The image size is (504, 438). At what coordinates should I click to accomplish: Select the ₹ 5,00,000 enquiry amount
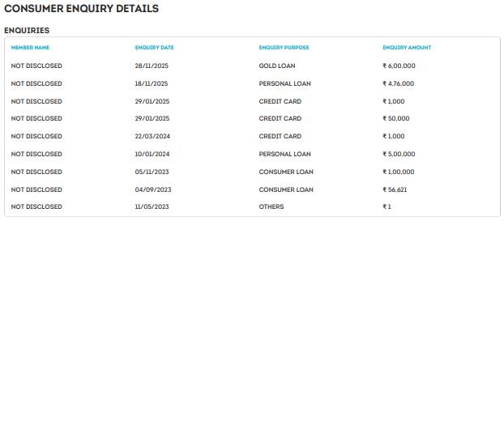pos(399,154)
